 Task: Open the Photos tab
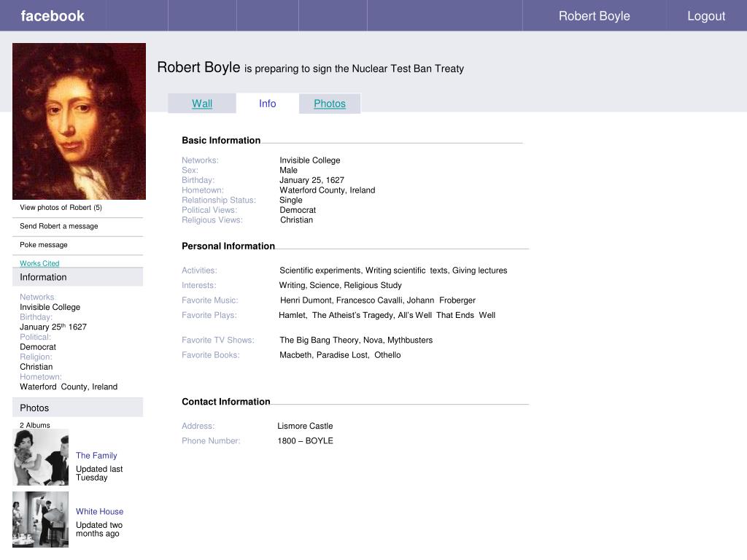click(330, 104)
